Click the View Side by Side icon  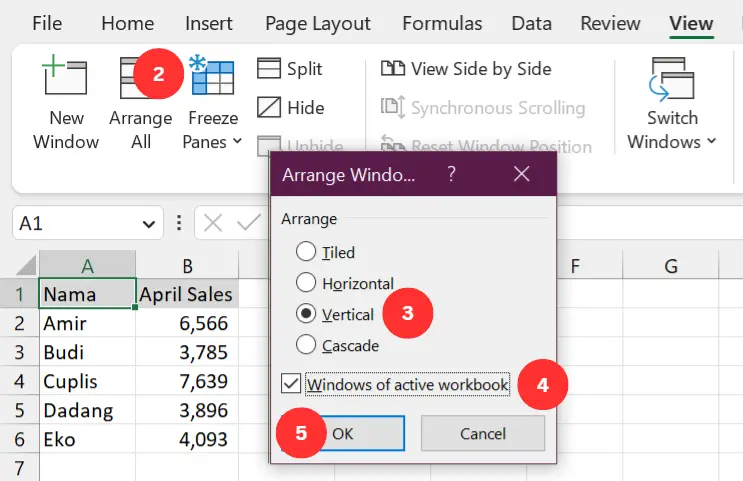click(393, 69)
